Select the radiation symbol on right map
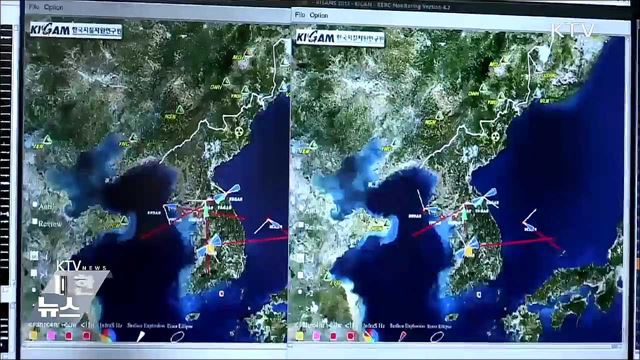Screen dimensions: 640x360 coord(496,136)
